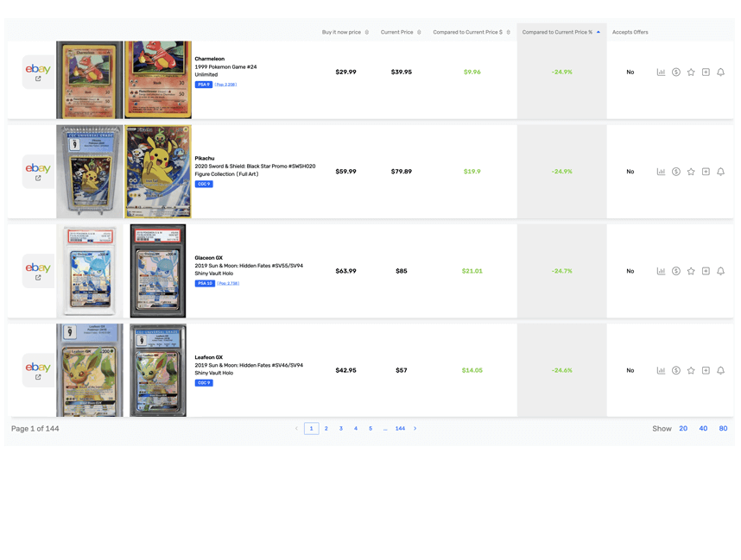Star the Pikachu Black Star Promo listing

(691, 172)
